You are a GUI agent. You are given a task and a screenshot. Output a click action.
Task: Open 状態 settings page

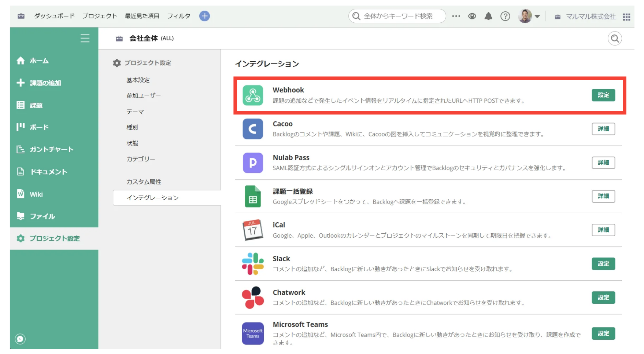tap(132, 143)
